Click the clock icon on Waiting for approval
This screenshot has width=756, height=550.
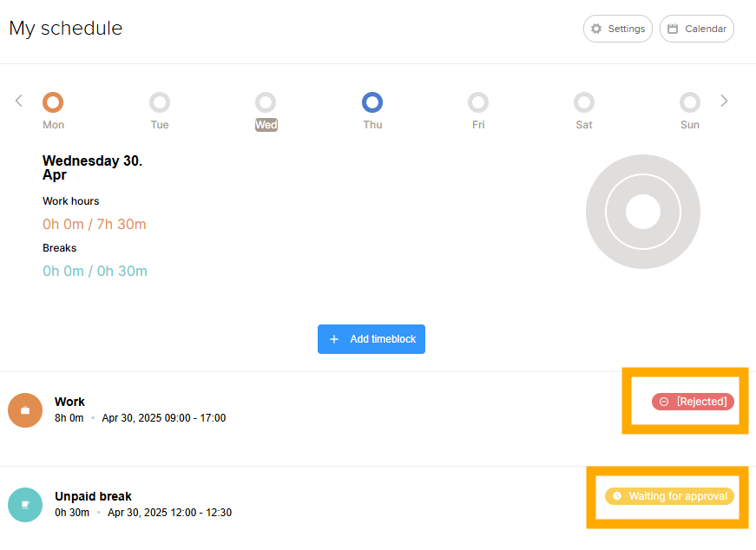(616, 496)
